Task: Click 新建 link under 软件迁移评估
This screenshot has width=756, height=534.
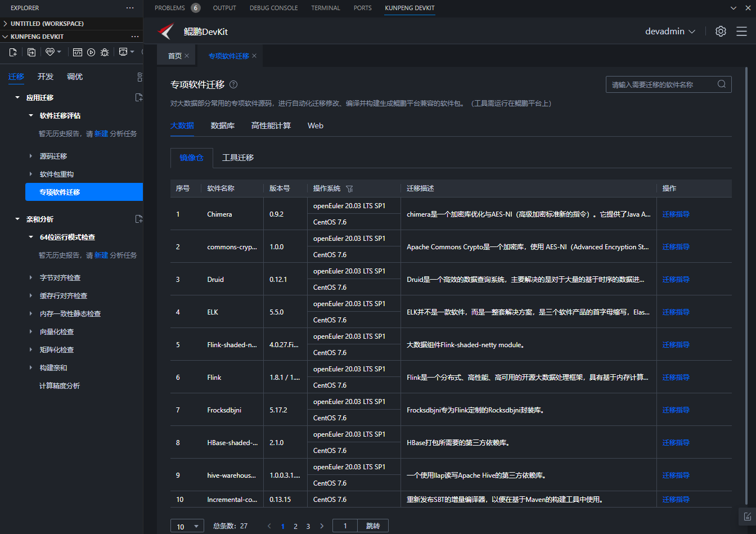Action: 101,134
